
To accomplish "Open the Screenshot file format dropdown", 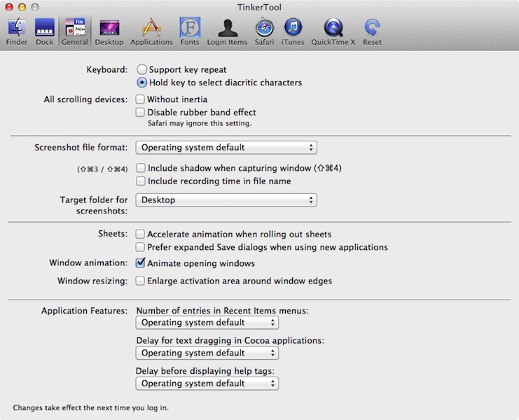I will pos(226,148).
